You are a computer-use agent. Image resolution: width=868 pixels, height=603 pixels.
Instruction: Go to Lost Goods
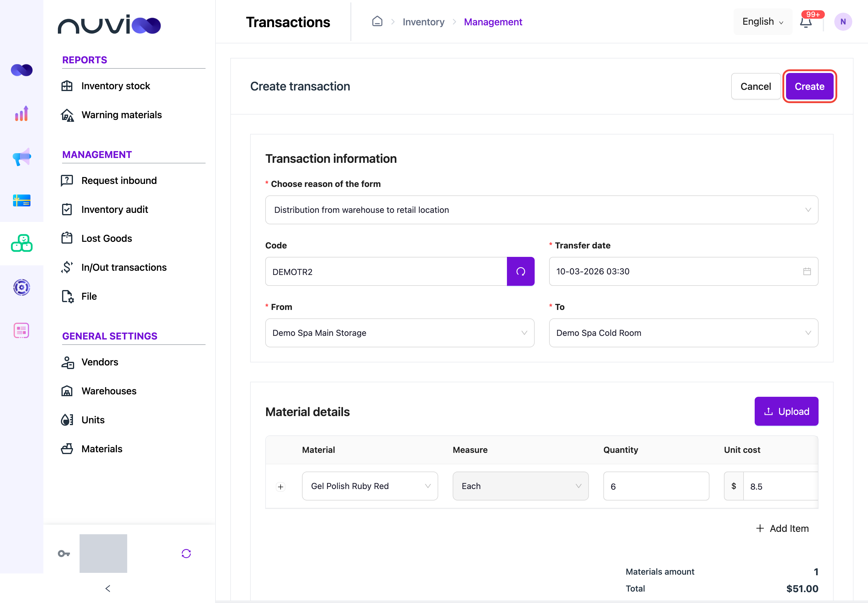point(106,238)
